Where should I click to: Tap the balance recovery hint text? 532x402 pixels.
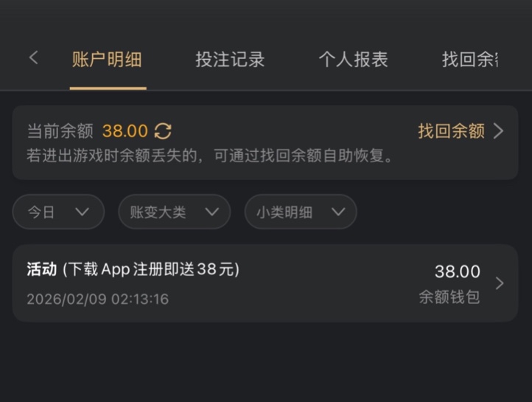210,156
